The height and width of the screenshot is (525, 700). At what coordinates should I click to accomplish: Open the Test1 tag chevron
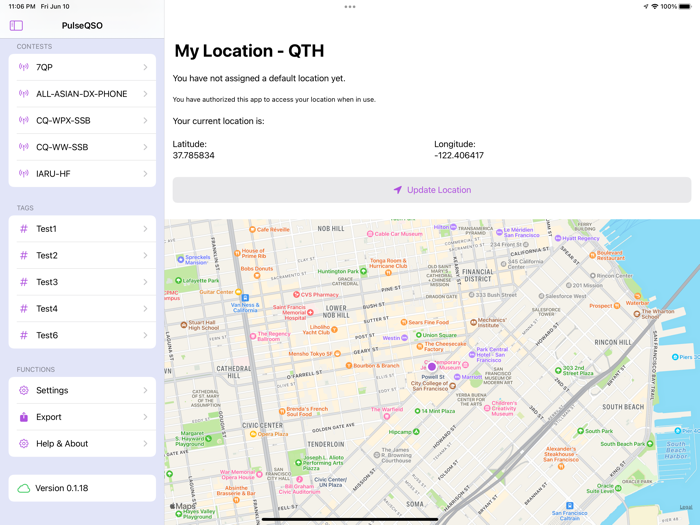145,229
